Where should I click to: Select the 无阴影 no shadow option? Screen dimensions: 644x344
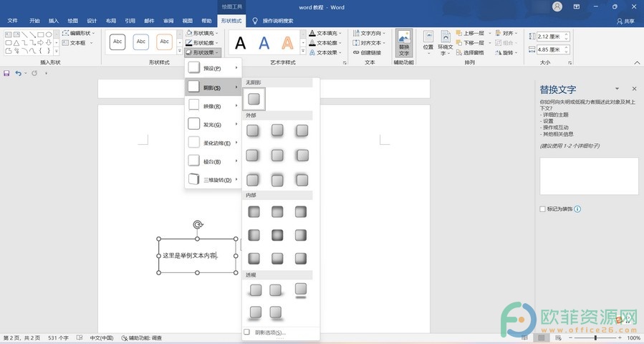pyautogui.click(x=254, y=99)
